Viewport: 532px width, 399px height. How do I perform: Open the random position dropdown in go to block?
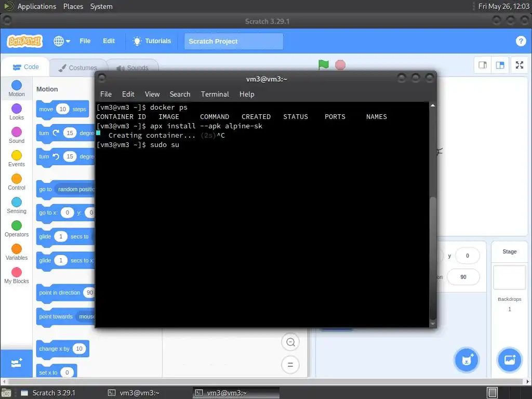76,189
